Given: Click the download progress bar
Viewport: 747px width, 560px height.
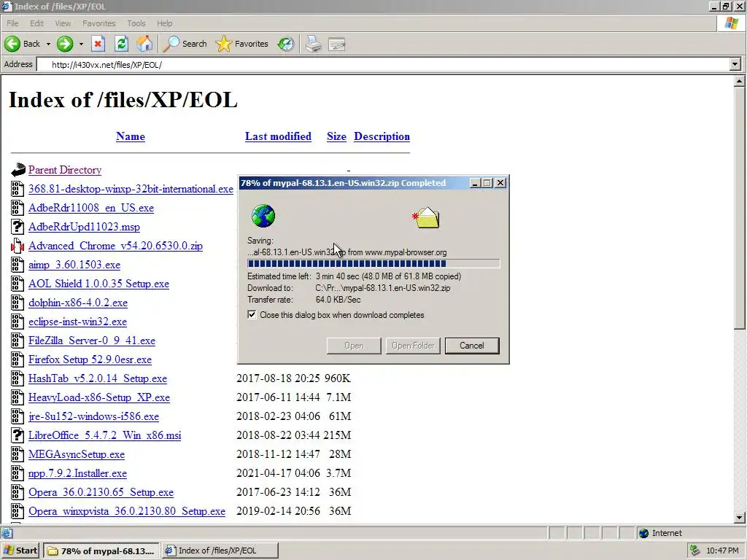Looking at the screenshot, I should [373, 263].
